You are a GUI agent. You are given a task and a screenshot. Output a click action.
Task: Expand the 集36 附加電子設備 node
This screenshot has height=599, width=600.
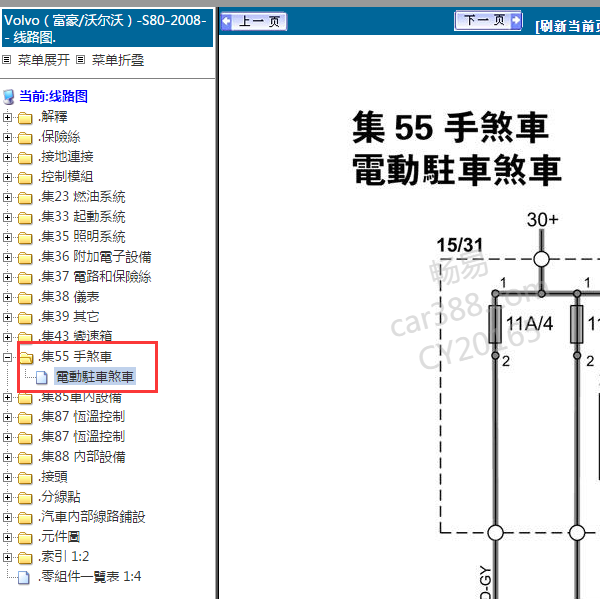click(7, 257)
